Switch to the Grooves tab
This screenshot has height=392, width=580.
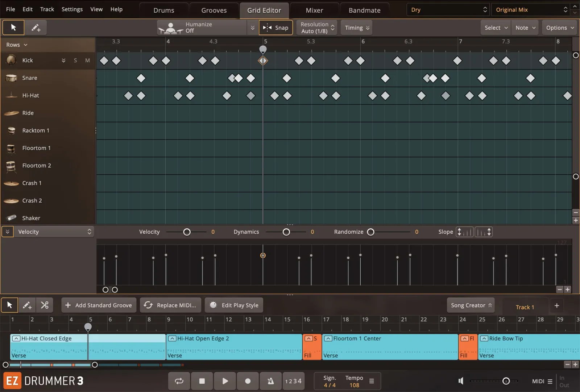(x=214, y=10)
